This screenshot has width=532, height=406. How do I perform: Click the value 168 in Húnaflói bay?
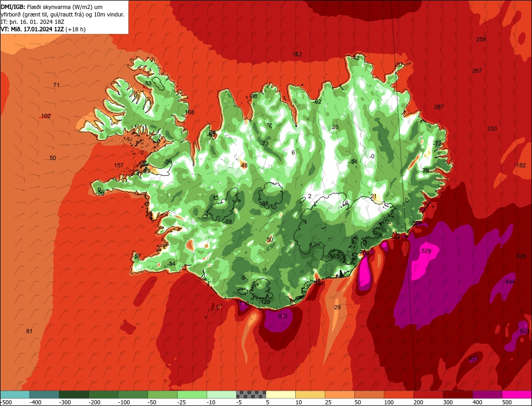[x=189, y=112]
